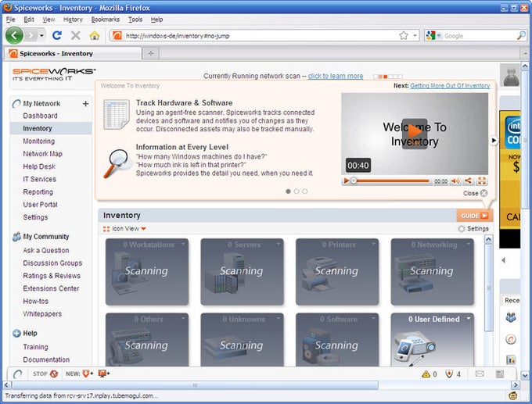Open inventory Settings gear
Screen dimensions: 532x404
(x=473, y=229)
